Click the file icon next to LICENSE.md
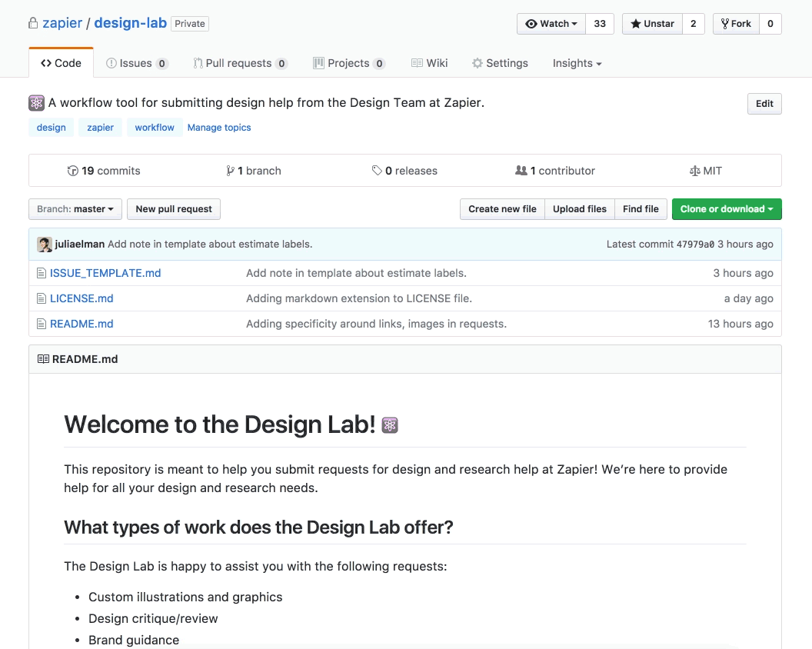The width and height of the screenshot is (812, 649). (x=42, y=298)
